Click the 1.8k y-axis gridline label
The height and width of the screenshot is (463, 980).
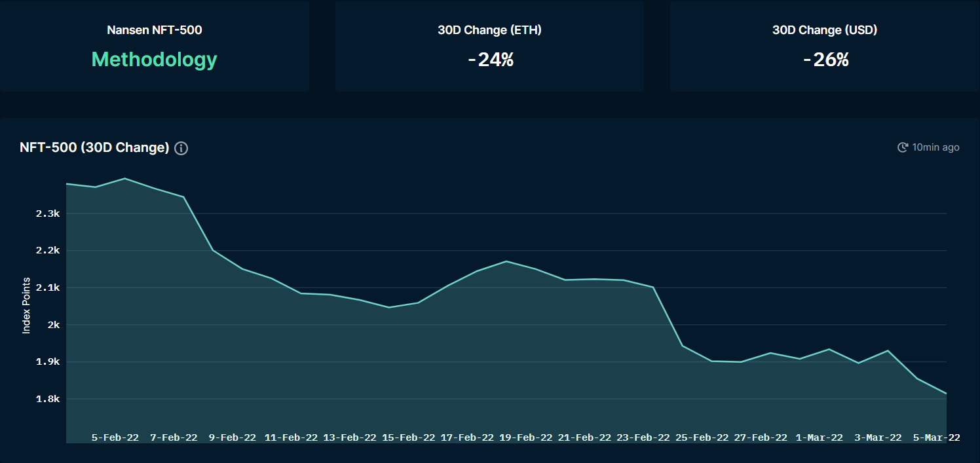47,399
